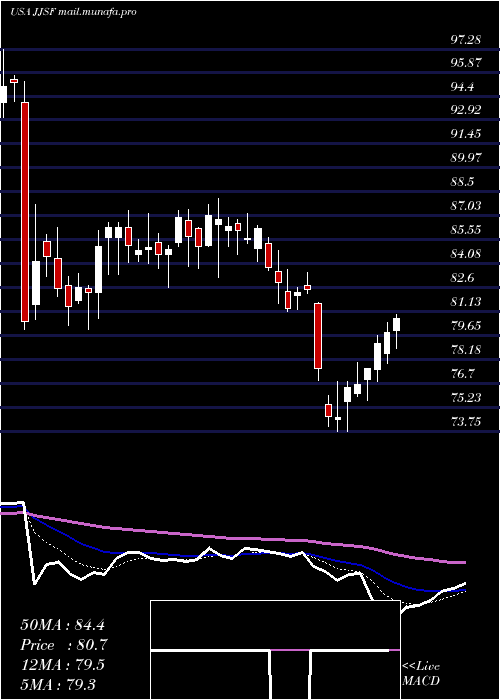
Task: Click the 92.92 price axis label
Action: (x=466, y=110)
